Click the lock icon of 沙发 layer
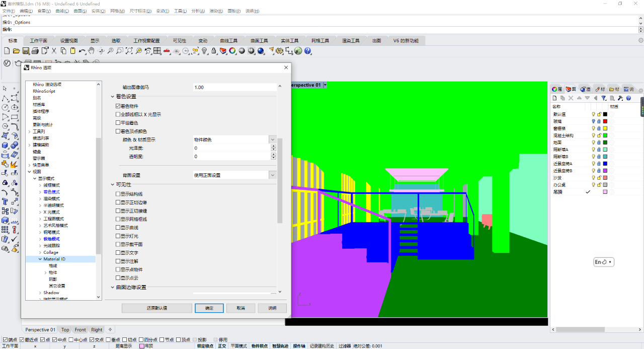This screenshot has width=644, height=349. click(x=599, y=178)
